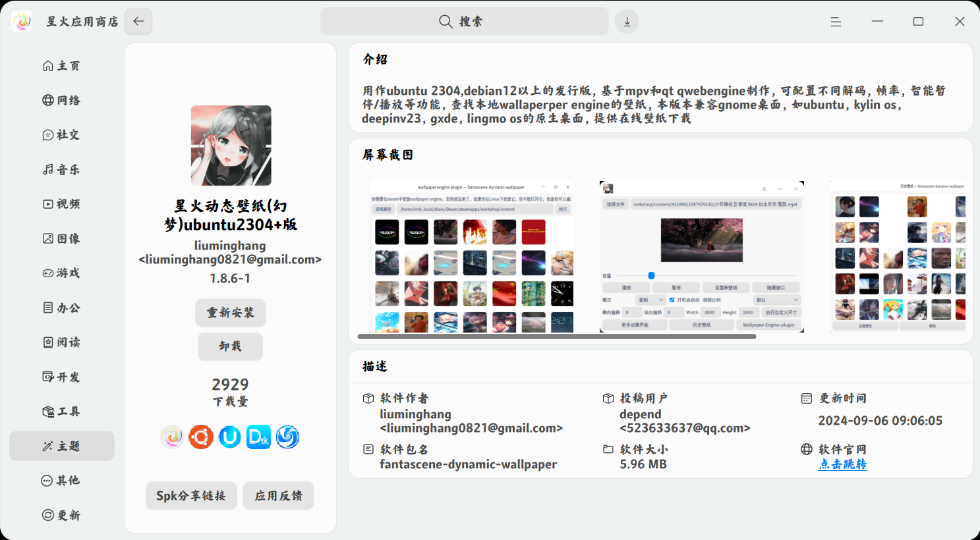Click the 应用反馈 feedback button
Viewport: 980px width, 540px height.
tap(278, 495)
